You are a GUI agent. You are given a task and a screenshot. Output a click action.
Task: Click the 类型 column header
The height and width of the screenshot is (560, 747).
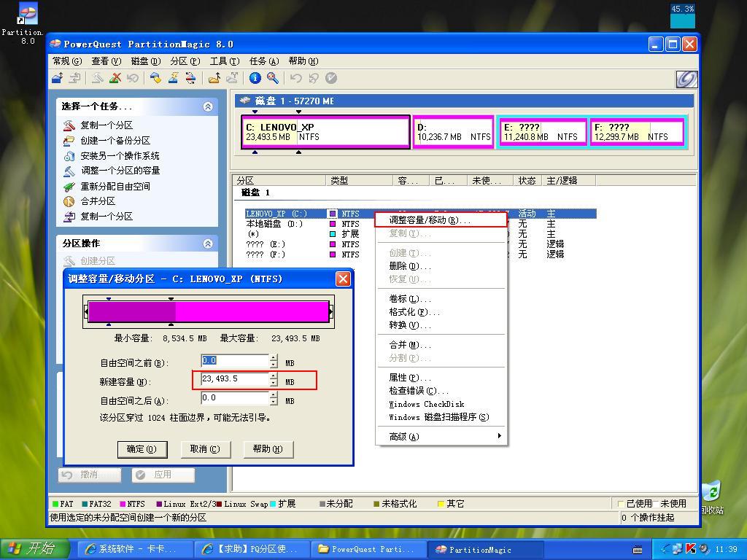[360, 181]
